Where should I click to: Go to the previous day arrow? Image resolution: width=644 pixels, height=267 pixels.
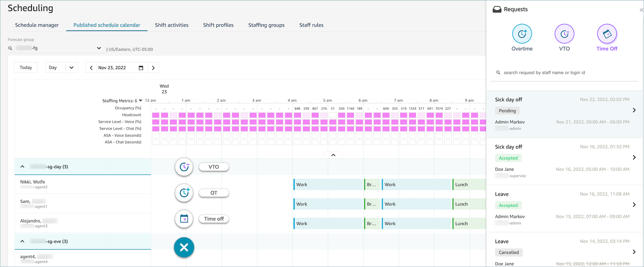tap(91, 68)
